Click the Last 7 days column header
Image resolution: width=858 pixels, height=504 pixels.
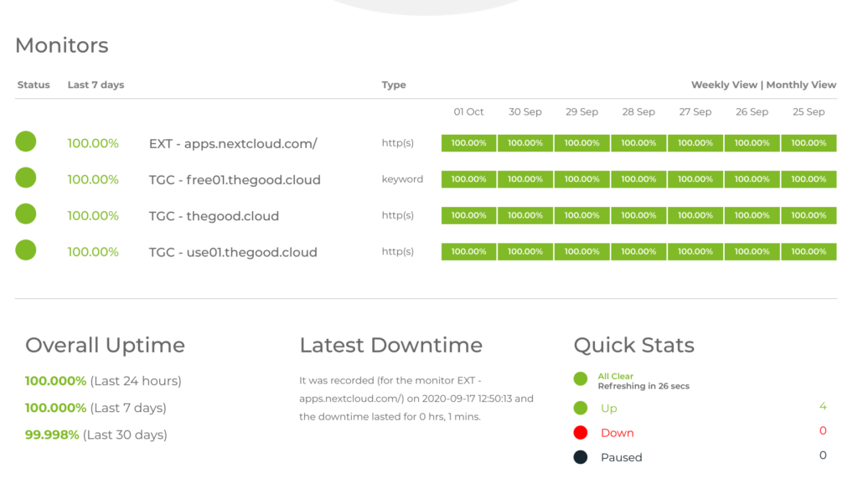coord(96,85)
